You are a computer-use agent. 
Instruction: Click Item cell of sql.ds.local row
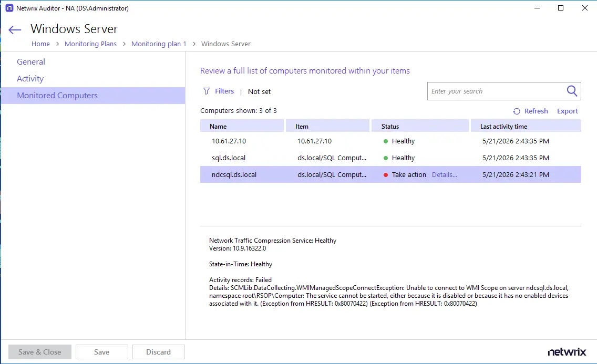[332, 158]
